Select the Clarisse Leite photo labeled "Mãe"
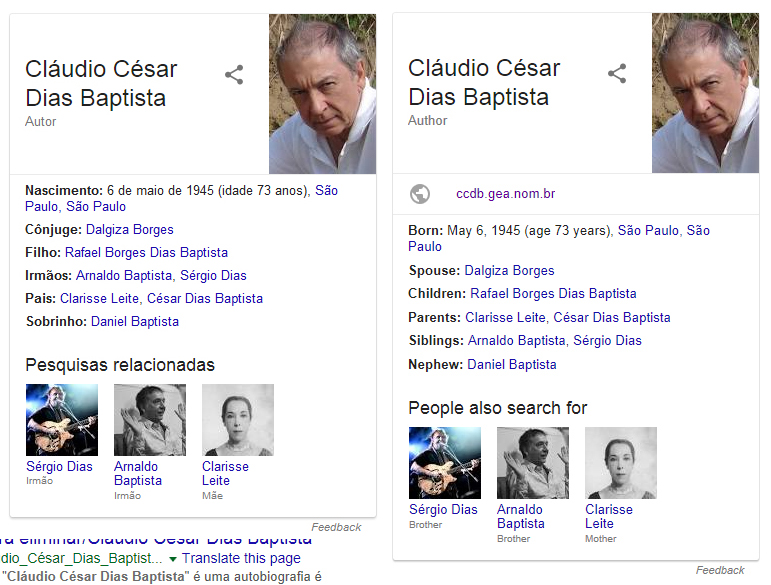Viewport: 771px width, 585px height. (x=237, y=420)
